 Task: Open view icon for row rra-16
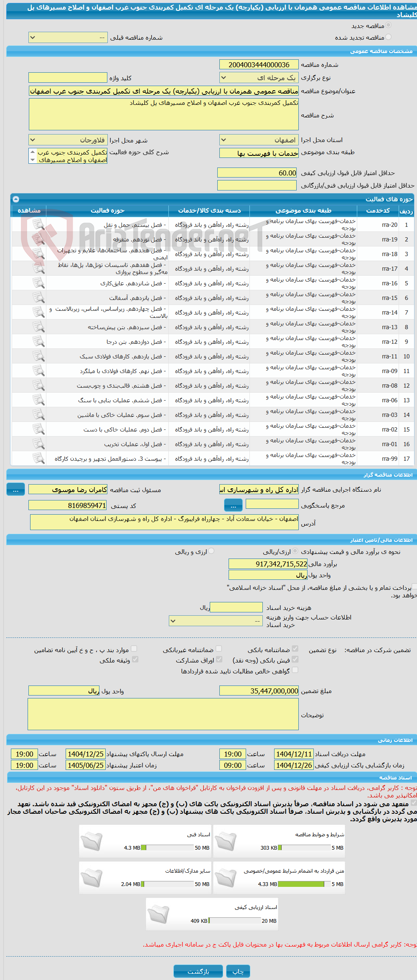[x=38, y=283]
